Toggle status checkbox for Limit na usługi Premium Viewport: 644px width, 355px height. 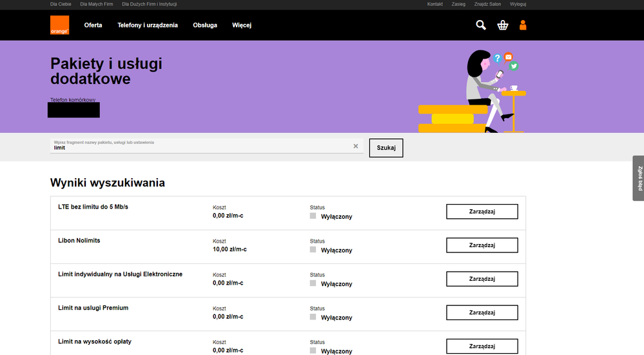313,317
